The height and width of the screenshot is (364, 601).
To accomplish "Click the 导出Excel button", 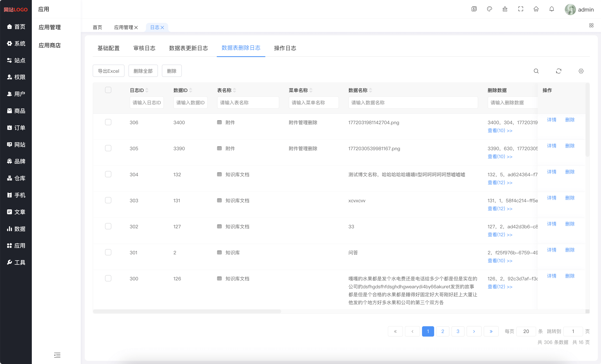I will [x=108, y=71].
